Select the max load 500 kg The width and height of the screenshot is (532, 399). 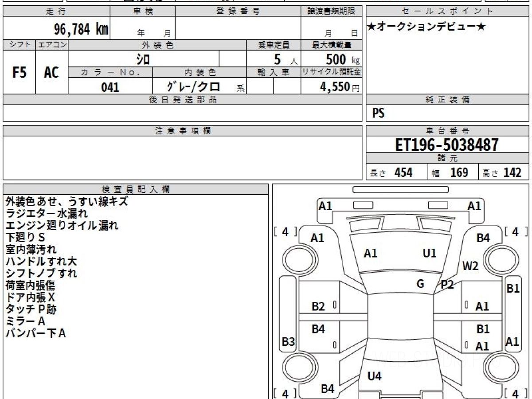[343, 59]
